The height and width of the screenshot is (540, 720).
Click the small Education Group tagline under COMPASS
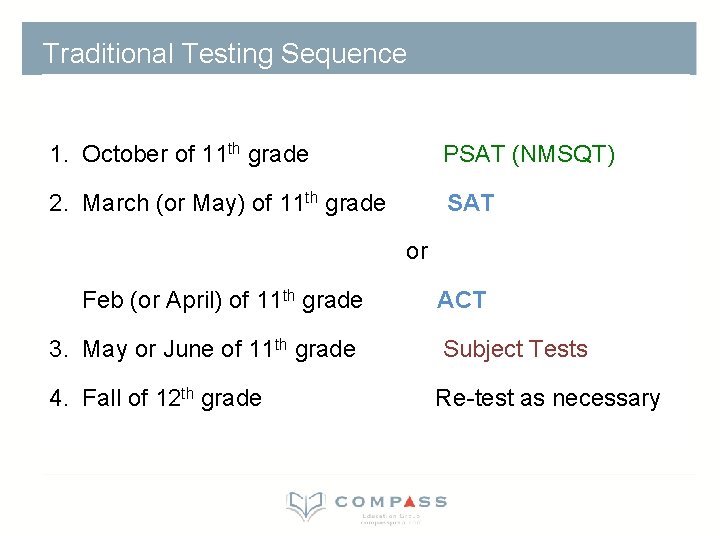(x=390, y=518)
